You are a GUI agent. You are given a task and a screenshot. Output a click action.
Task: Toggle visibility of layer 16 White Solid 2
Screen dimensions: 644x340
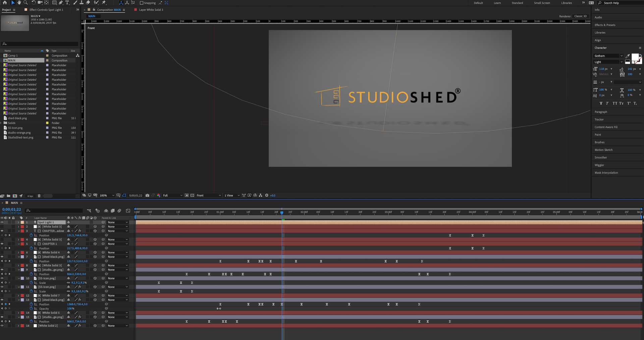coord(2,326)
